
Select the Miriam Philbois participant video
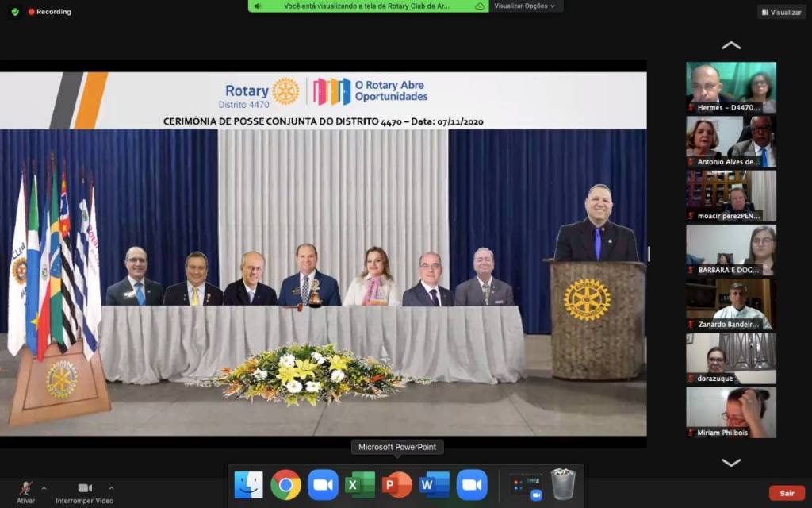point(731,412)
